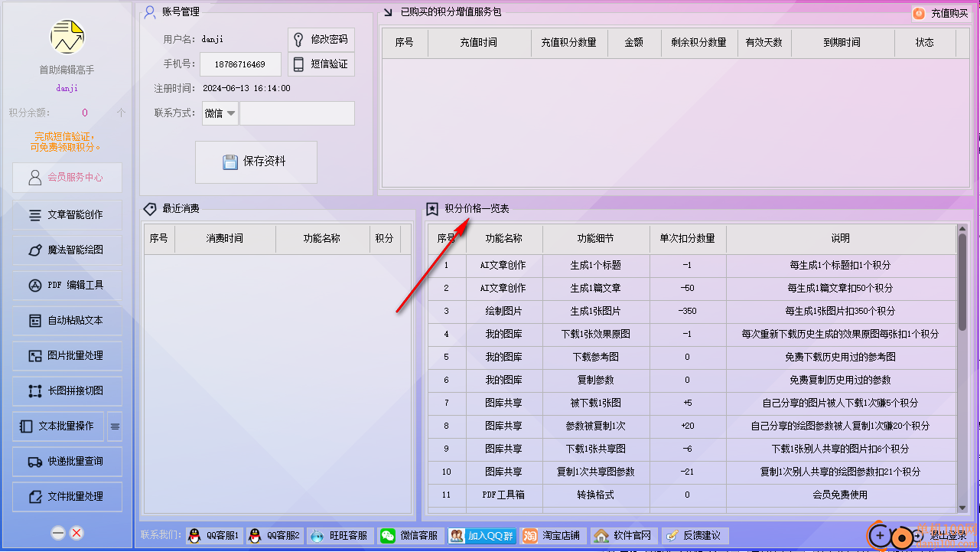Select row 7 被下载1张图
Viewport: 980px width, 552px height.
point(692,403)
